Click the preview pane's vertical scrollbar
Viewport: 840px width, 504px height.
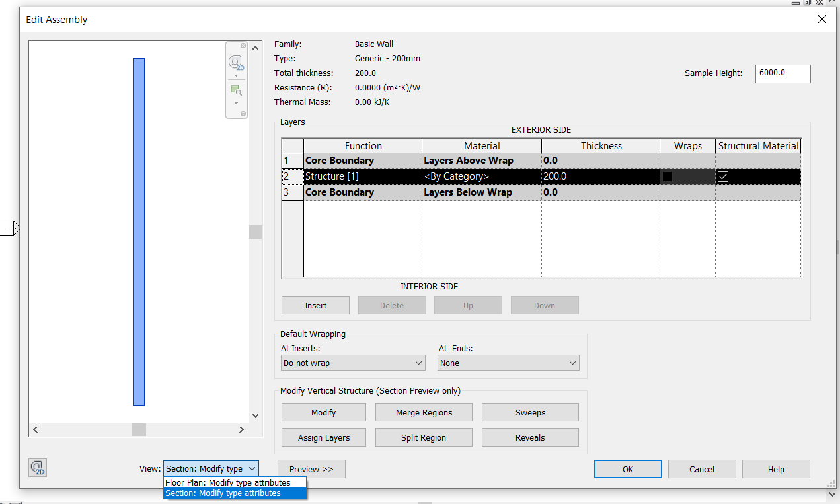(x=255, y=231)
